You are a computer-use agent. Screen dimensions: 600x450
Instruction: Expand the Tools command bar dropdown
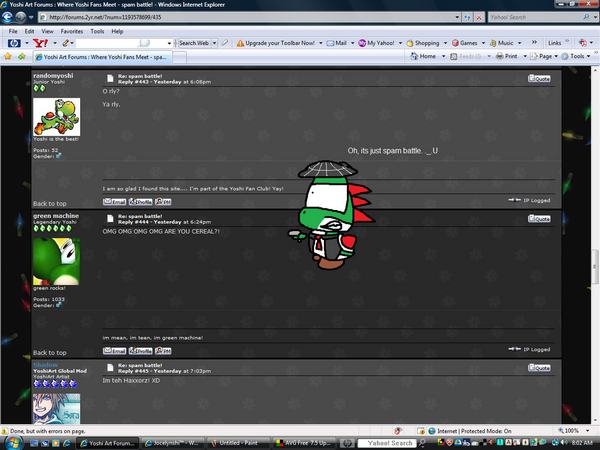589,56
